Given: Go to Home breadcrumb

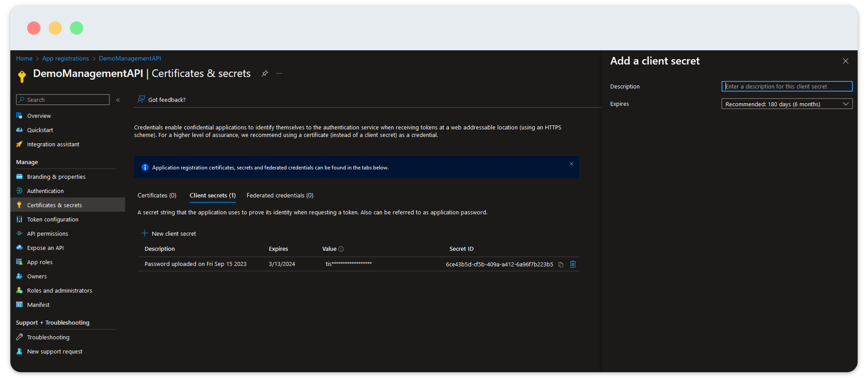Looking at the screenshot, I should coord(24,58).
